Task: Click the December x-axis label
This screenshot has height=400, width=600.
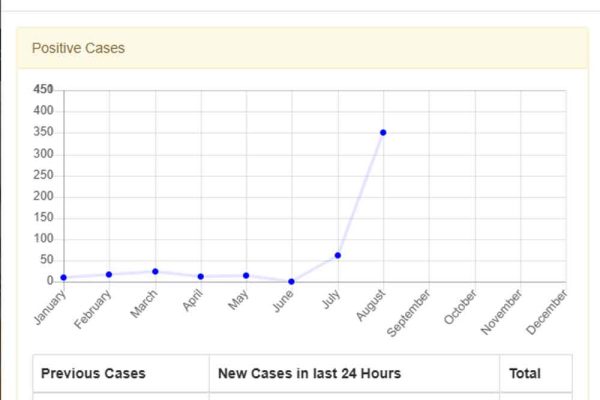Action: [548, 310]
